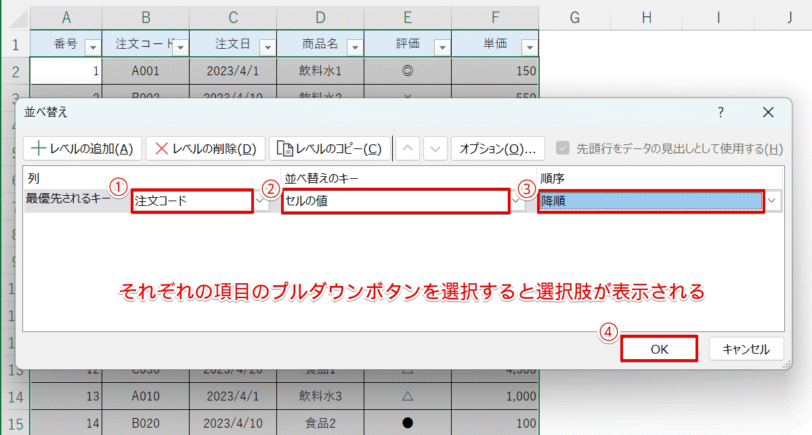Image resolution: width=812 pixels, height=435 pixels.
Task: Open the 降順 order dropdown
Action: tap(772, 201)
